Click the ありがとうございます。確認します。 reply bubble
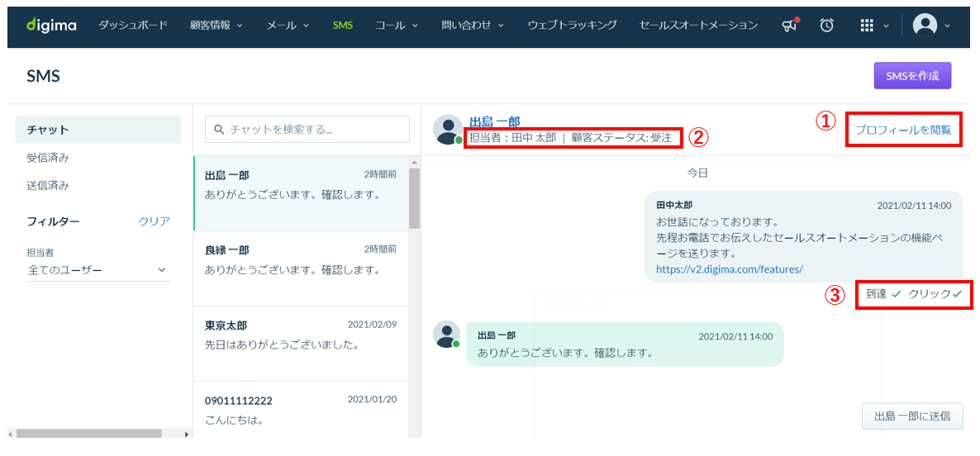980x456 pixels. (x=625, y=344)
